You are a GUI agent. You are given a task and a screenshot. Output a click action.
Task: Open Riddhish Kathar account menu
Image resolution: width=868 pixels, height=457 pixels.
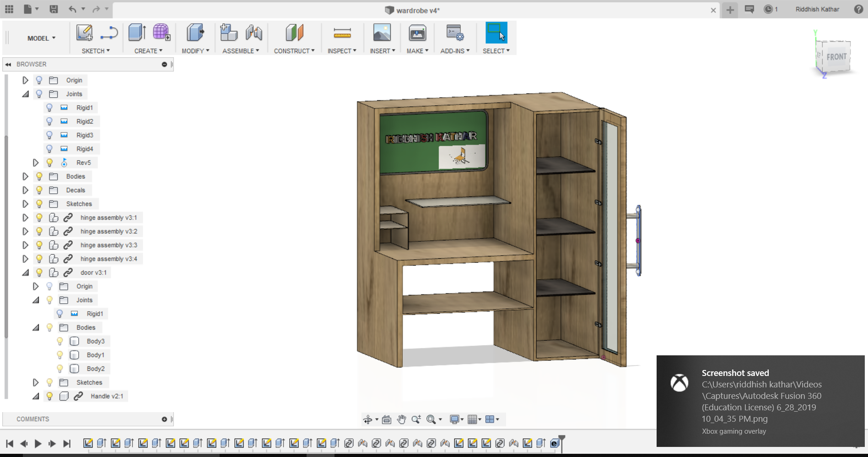[x=817, y=9]
